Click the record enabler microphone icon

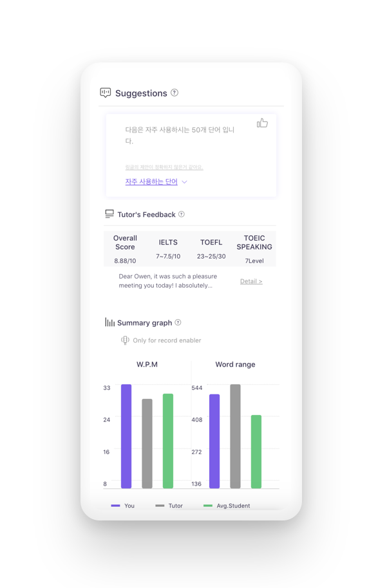coord(125,340)
